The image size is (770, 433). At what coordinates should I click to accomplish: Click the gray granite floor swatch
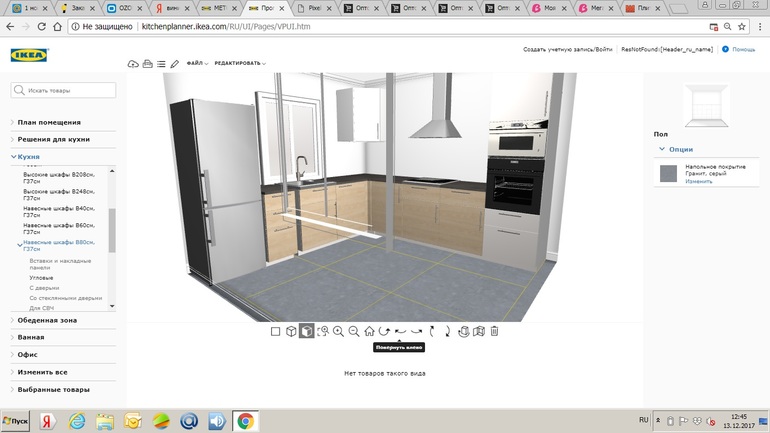[668, 174]
